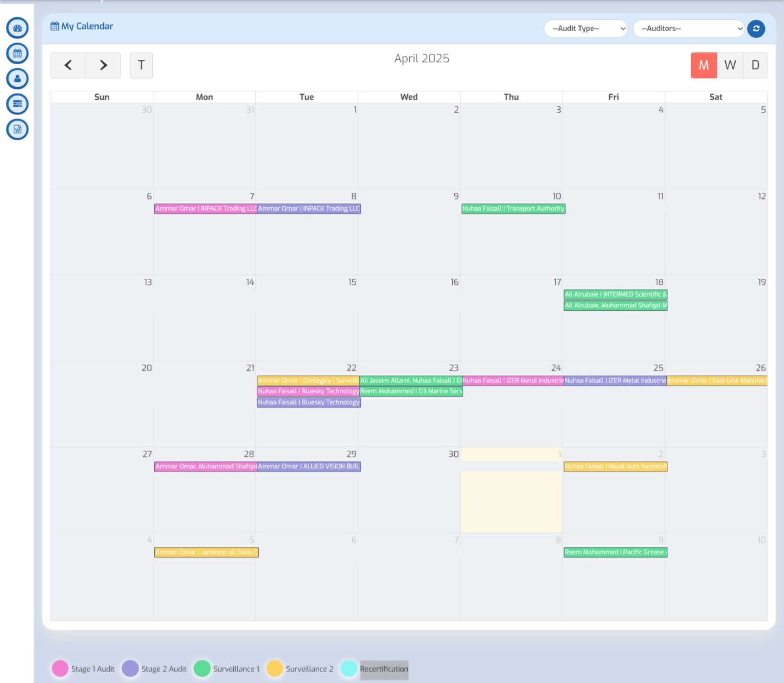Image resolution: width=784 pixels, height=683 pixels.
Task: Go to next month using right arrow
Action: (x=103, y=65)
